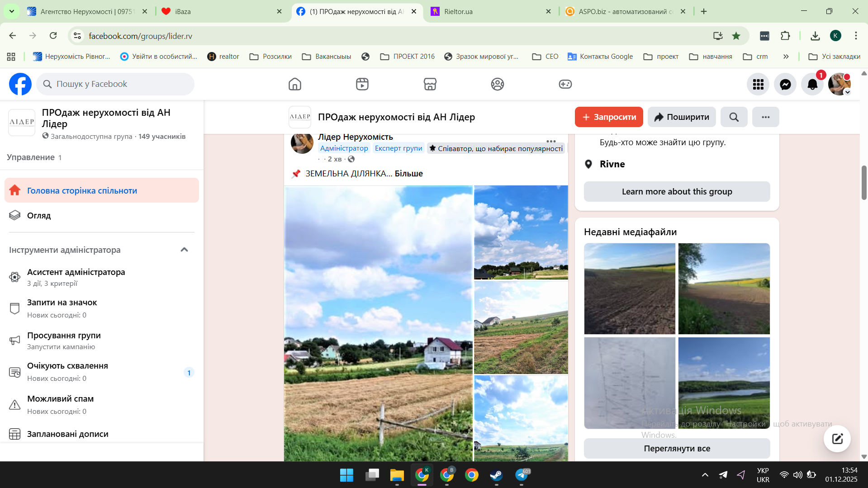Viewport: 868px width, 488px height.
Task: Open the Marketplace icon
Action: point(430,84)
